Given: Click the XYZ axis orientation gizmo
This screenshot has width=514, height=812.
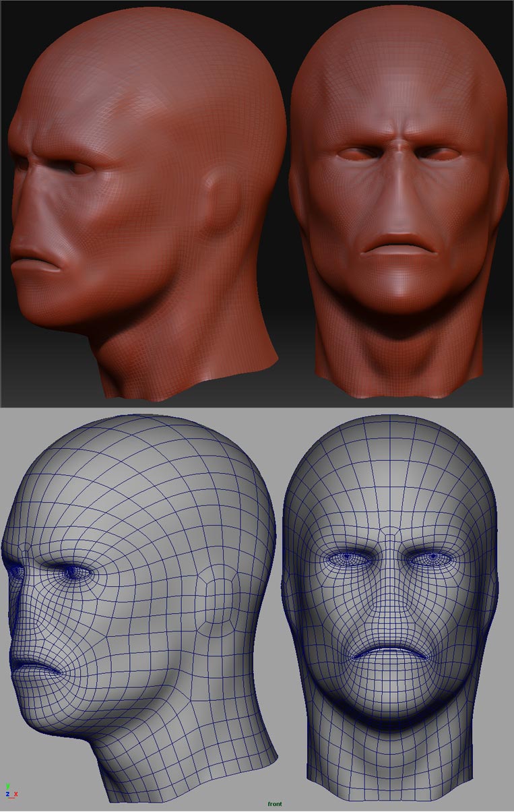Looking at the screenshot, I should click(11, 790).
